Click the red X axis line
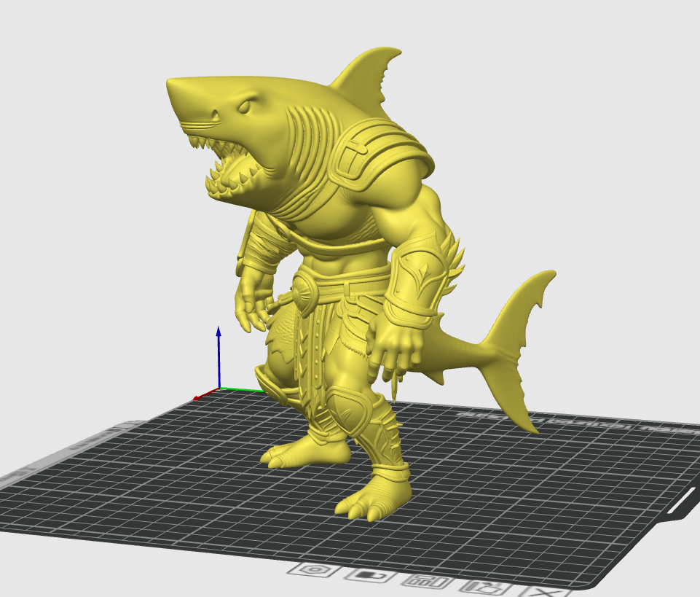This screenshot has width=700, height=597. (205, 394)
